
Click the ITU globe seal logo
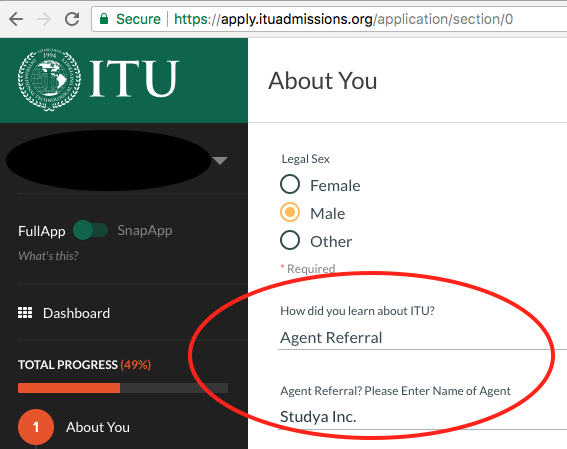49,80
